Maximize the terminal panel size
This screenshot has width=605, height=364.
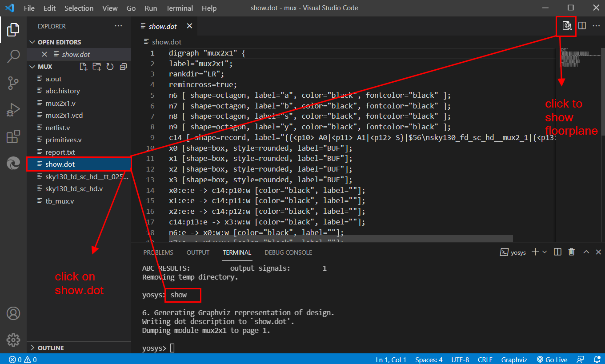(x=586, y=252)
